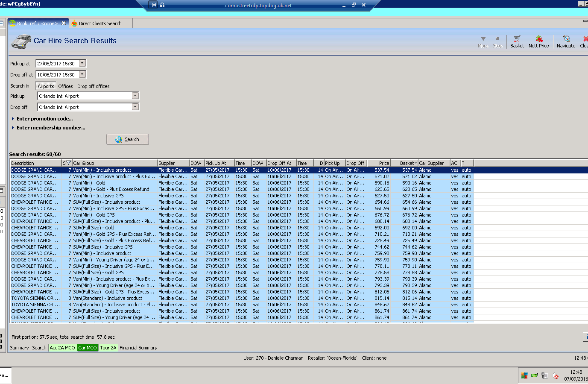
Task: Open the AVG antivirus tray icon
Action: click(524, 375)
